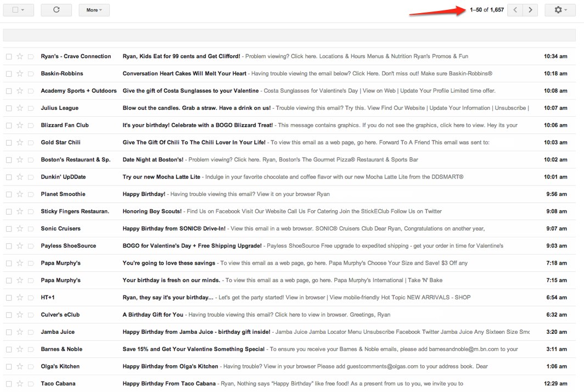Tick the Sonic Cruisers email checkbox
The height and width of the screenshot is (392, 584).
[9, 229]
